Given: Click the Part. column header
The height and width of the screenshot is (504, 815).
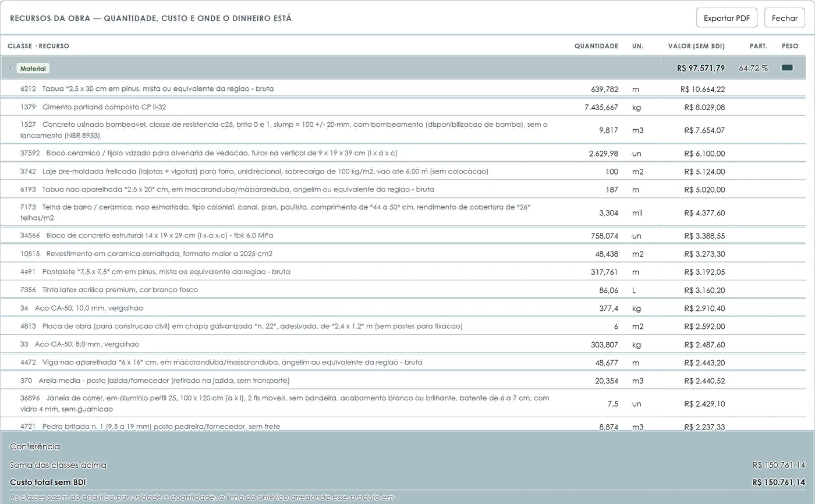Looking at the screenshot, I should coord(759,46).
